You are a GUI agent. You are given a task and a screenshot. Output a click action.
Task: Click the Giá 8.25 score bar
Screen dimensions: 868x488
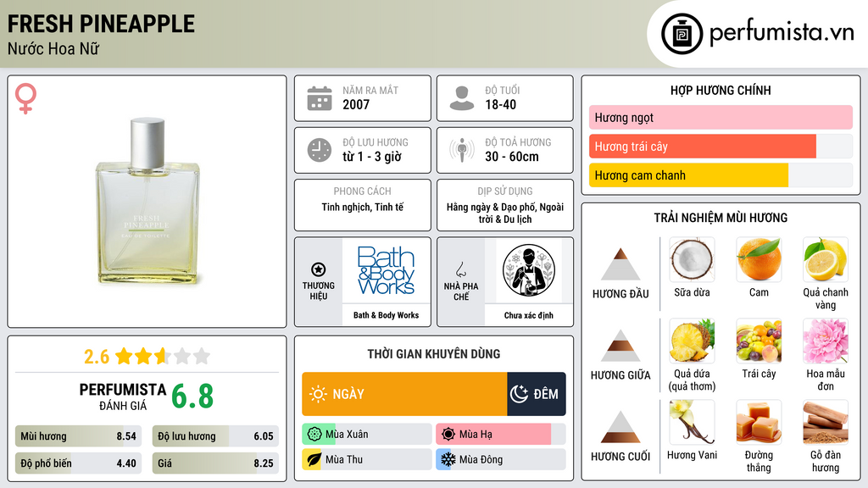[215, 463]
